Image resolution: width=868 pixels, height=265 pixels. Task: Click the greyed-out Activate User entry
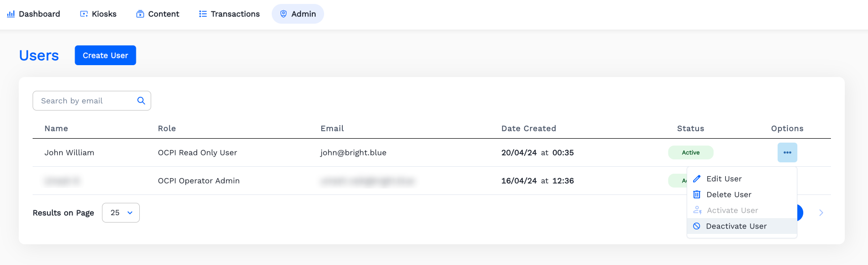tap(732, 210)
